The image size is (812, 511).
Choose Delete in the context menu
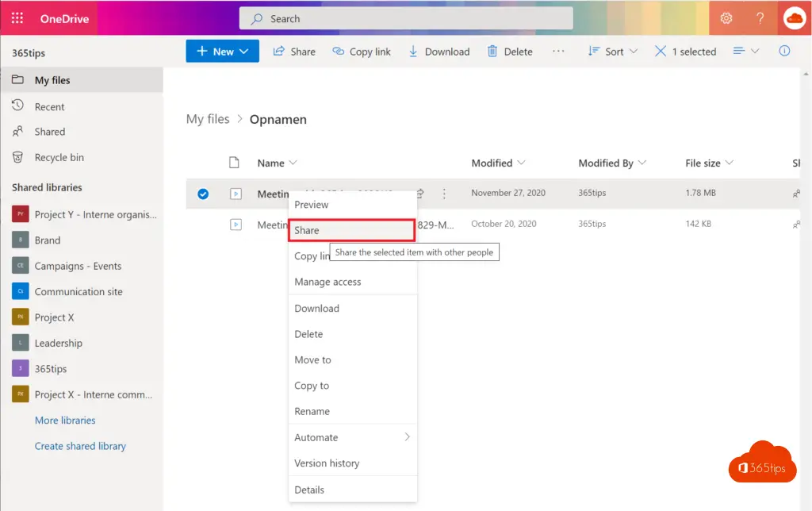pos(353,334)
